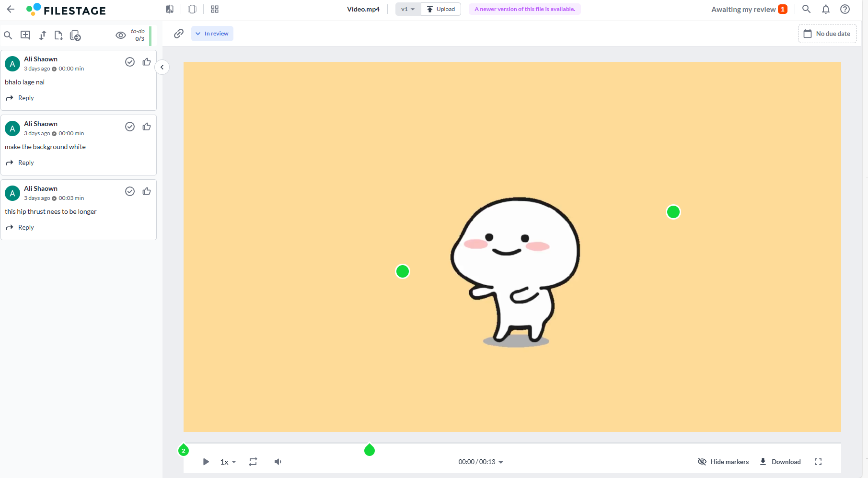Open the help question mark icon
Viewport: 868px width, 478px height.
[x=845, y=9]
